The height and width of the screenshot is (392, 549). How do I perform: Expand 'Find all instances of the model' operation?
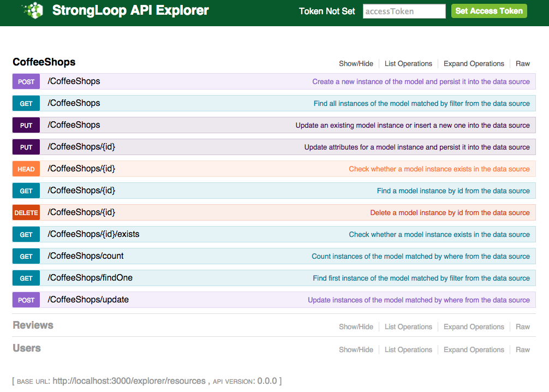(421, 103)
